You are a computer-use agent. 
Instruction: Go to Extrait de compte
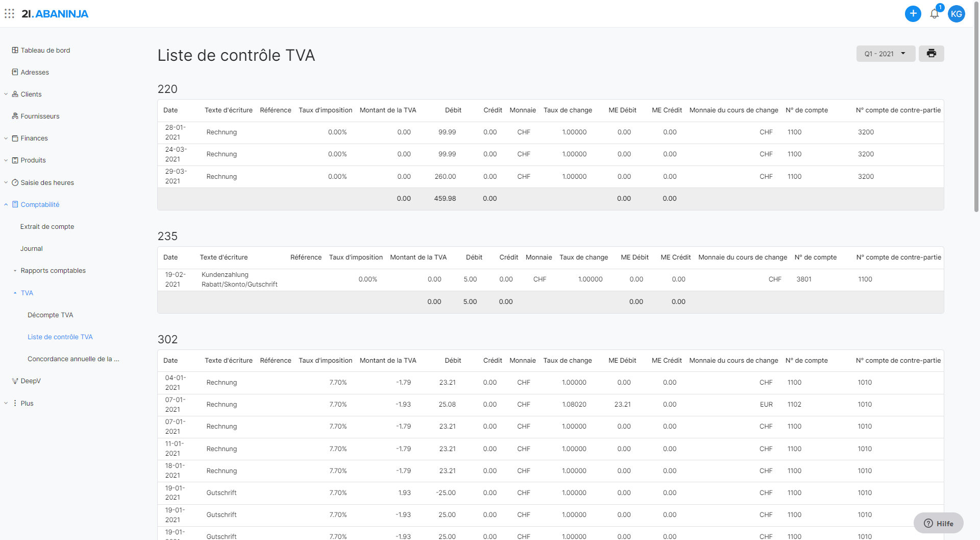[47, 227]
